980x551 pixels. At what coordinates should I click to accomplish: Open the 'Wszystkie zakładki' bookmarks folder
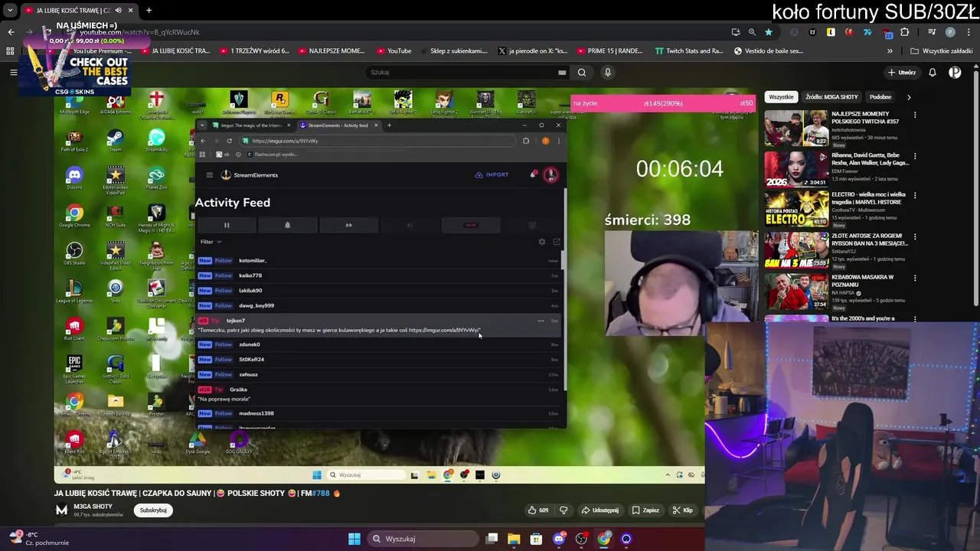point(942,51)
